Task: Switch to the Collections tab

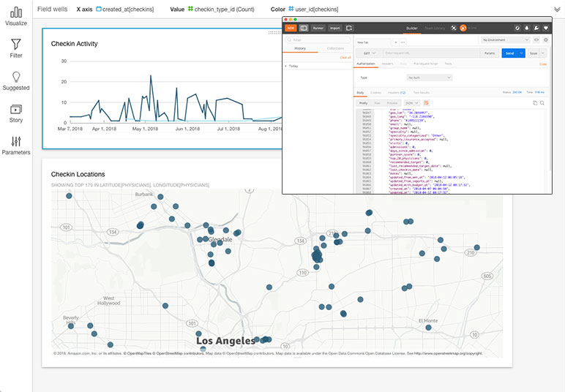Action: 335,48
